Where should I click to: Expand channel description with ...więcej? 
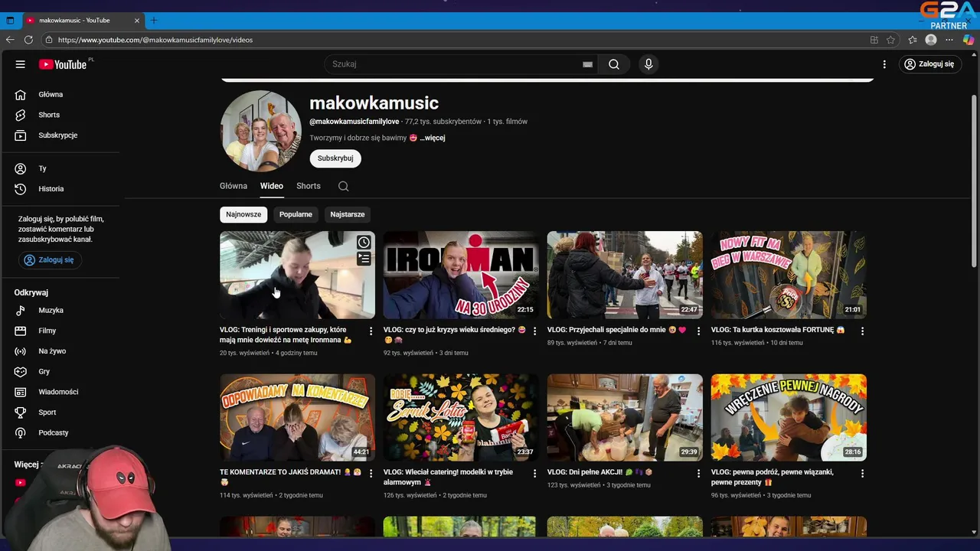[x=433, y=138]
